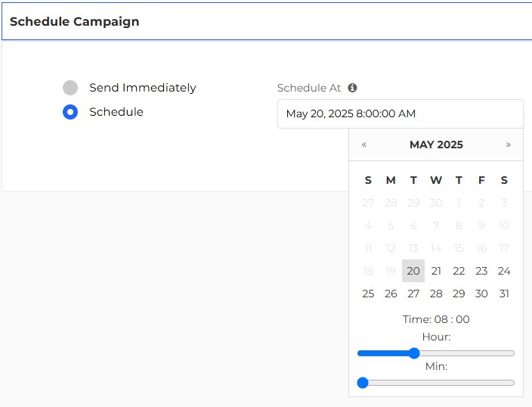Click the info icon beside Schedule At
The height and width of the screenshot is (407, 532).
pyautogui.click(x=352, y=88)
